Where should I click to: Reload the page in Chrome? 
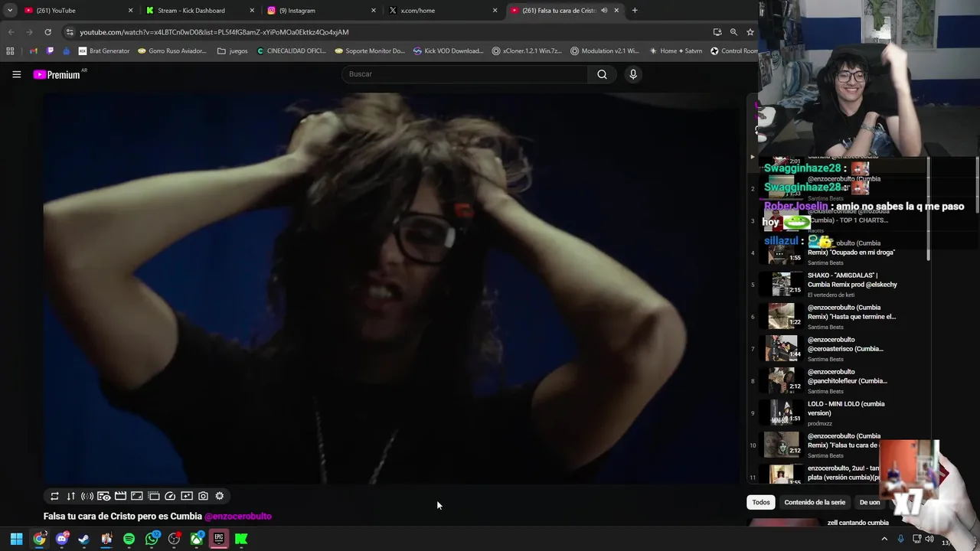[47, 32]
